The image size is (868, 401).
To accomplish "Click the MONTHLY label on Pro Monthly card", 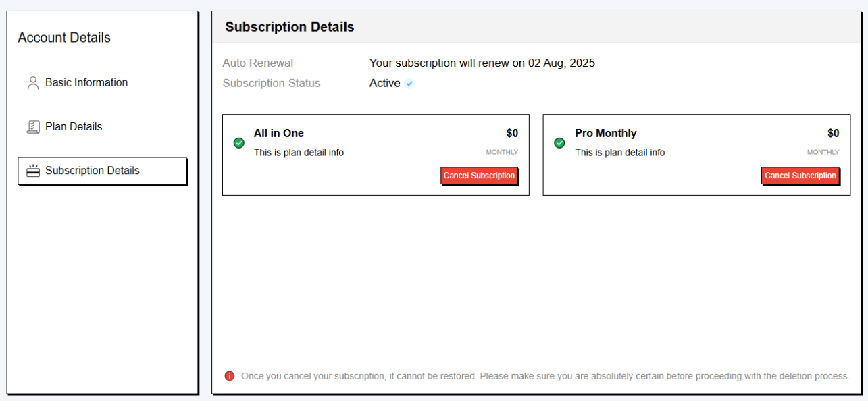I will click(823, 153).
